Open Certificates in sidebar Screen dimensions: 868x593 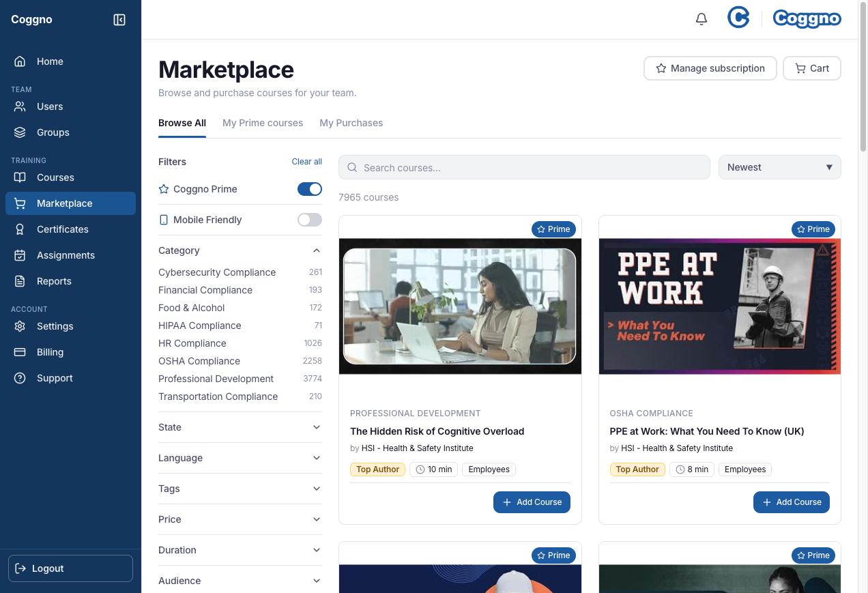click(x=70, y=229)
